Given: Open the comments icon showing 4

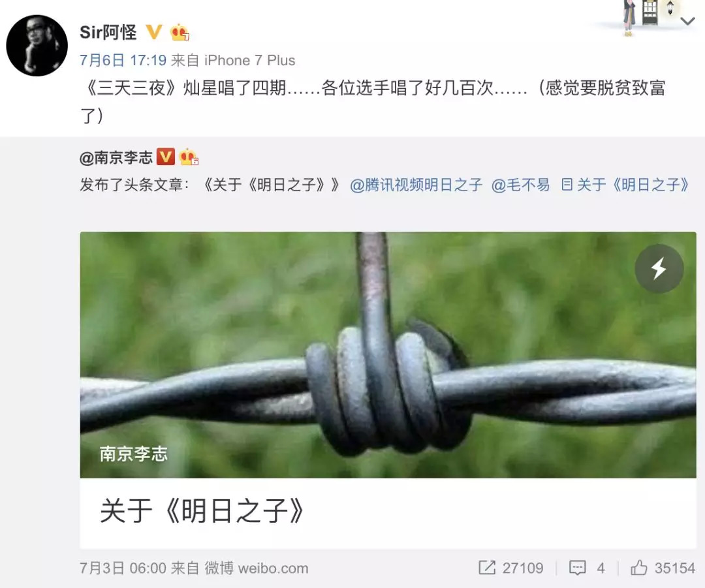Looking at the screenshot, I should pyautogui.click(x=587, y=568).
